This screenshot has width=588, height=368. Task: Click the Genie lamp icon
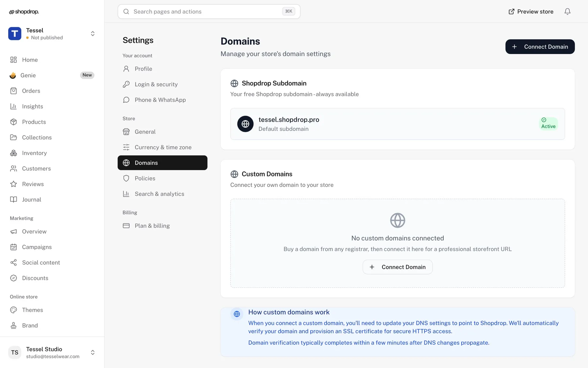click(13, 75)
